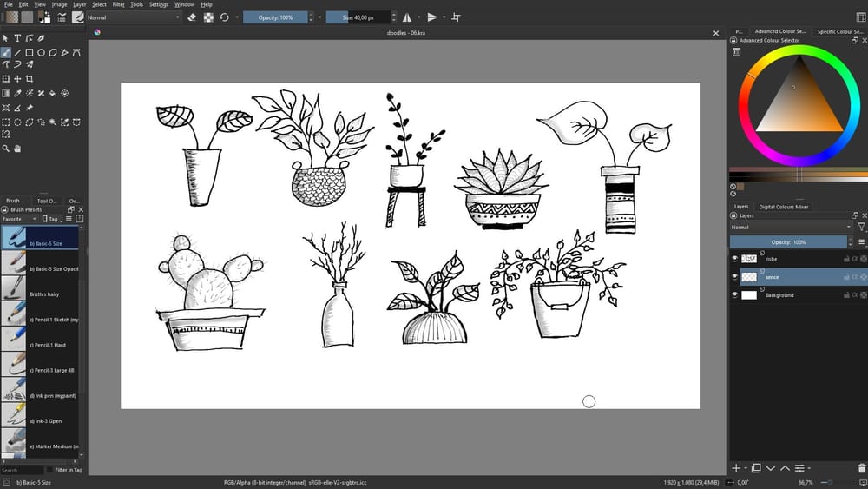The image size is (868, 489).
Task: Select the Ellipse shape tool
Action: pyautogui.click(x=41, y=53)
